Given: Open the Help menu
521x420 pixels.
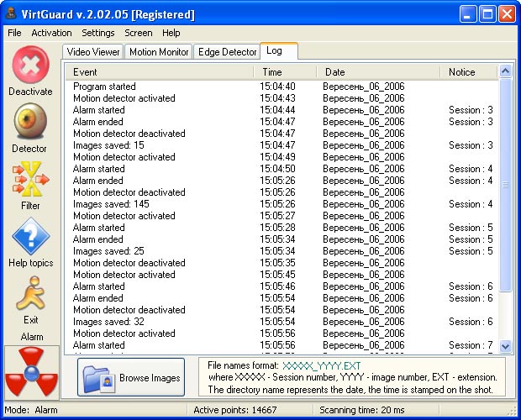Looking at the screenshot, I should tap(171, 33).
